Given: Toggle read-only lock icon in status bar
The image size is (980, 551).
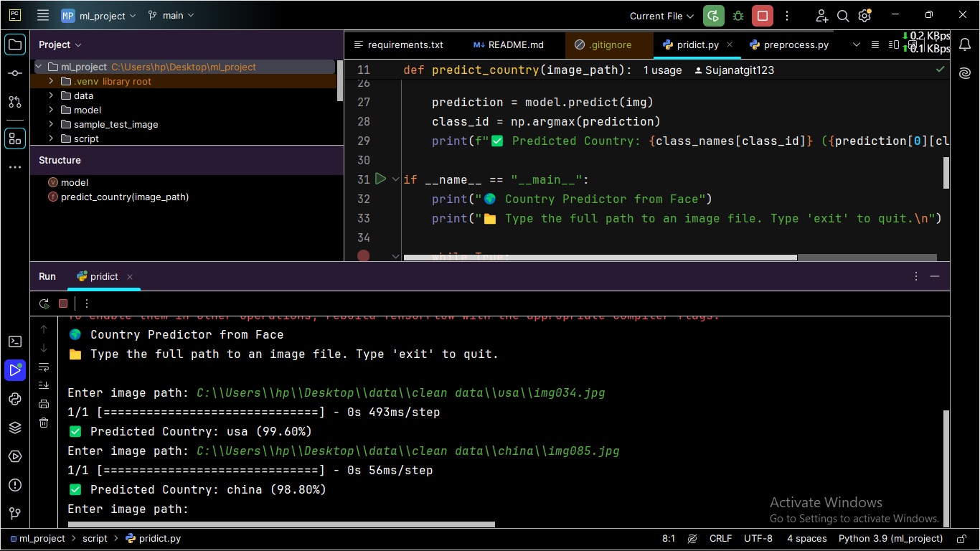Looking at the screenshot, I should tap(961, 538).
